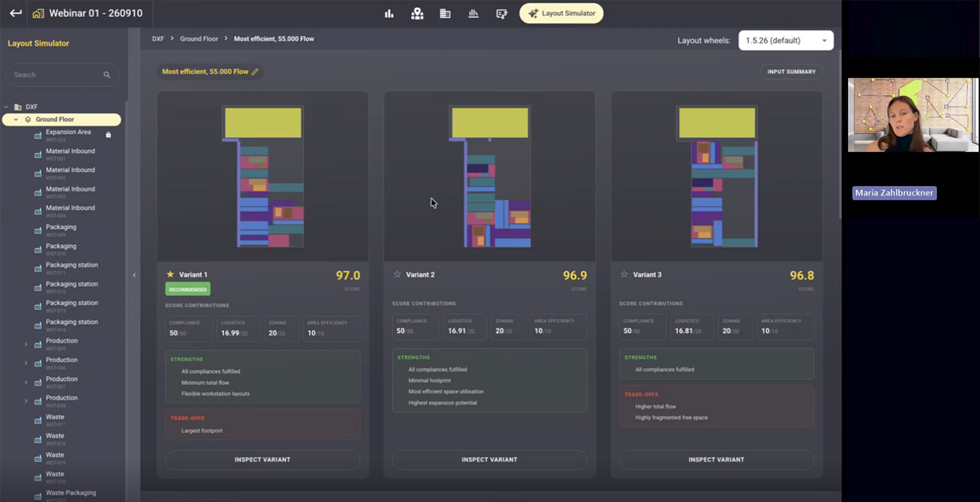This screenshot has width=980, height=502.
Task: Inspect Variant 3 layout
Action: (x=716, y=460)
